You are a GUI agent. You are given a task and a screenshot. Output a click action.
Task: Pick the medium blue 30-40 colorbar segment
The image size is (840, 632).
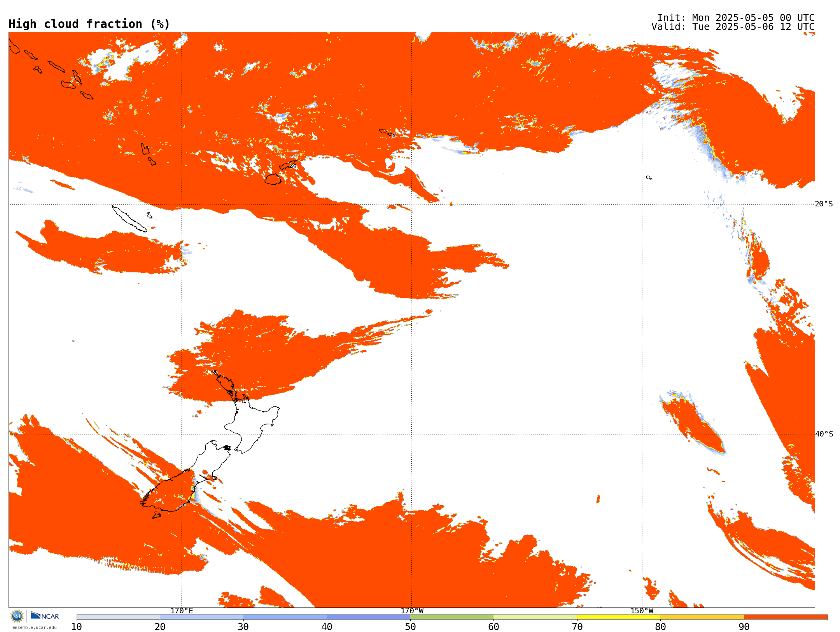point(285,617)
